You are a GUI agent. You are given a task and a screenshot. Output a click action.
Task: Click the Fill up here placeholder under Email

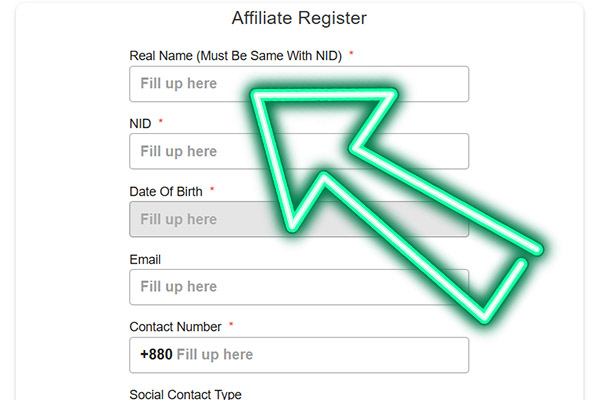point(178,287)
